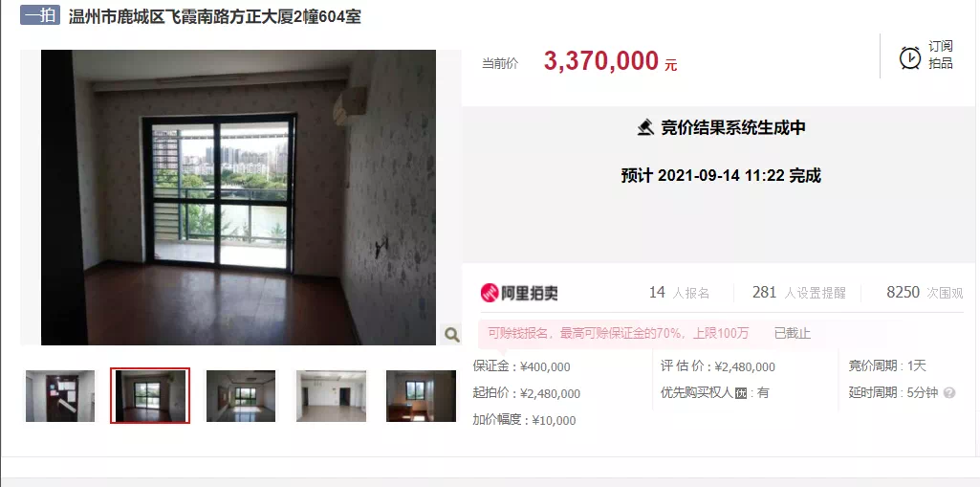Image resolution: width=980 pixels, height=487 pixels.
Task: Select the fifth window room thumbnail
Action: click(421, 396)
